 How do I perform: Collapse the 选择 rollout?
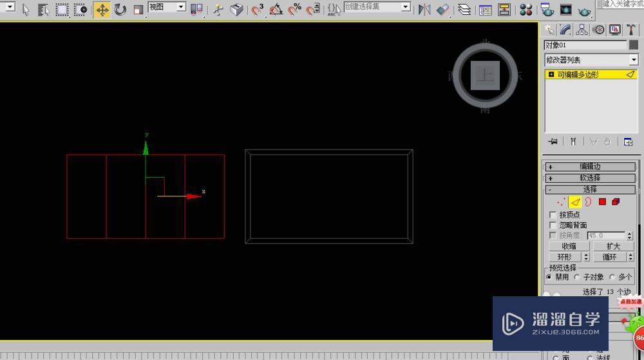(590, 189)
